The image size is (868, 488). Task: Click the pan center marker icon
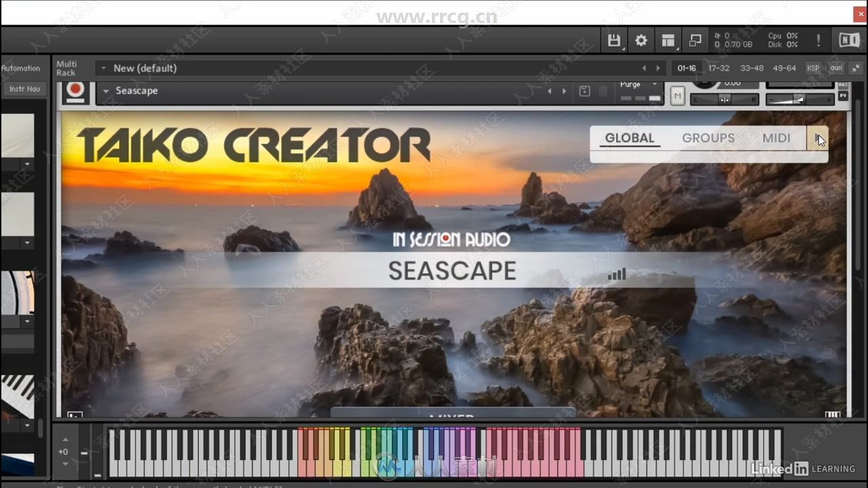click(725, 100)
